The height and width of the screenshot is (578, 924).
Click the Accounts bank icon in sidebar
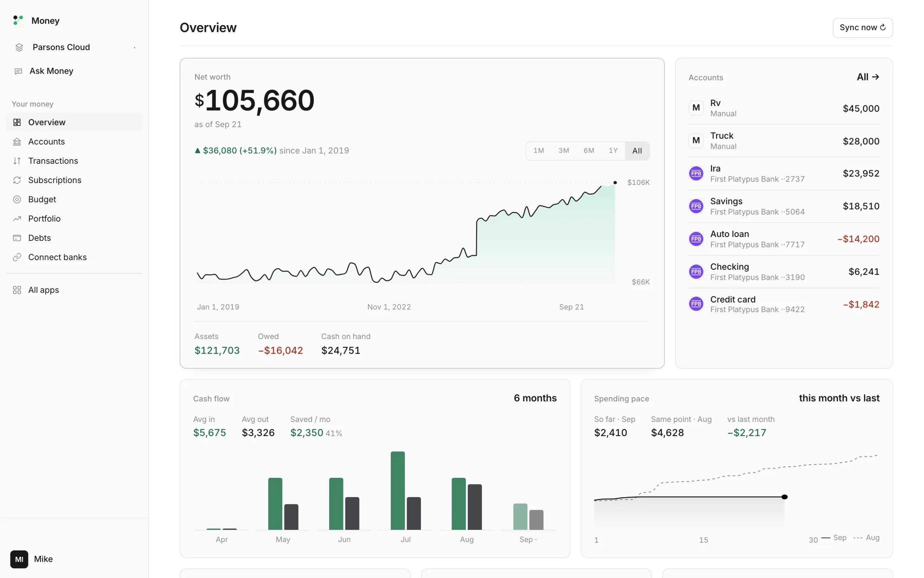click(x=17, y=141)
